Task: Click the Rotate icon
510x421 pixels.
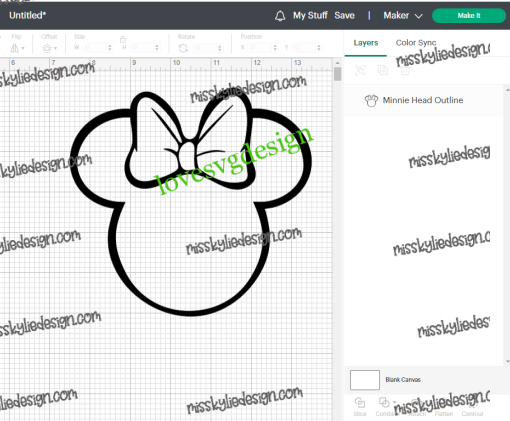Action: tap(183, 48)
